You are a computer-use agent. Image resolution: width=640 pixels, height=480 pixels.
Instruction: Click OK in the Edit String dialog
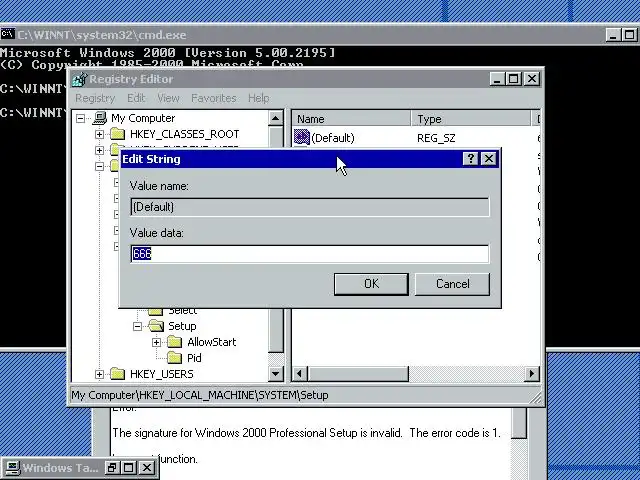pos(371,284)
